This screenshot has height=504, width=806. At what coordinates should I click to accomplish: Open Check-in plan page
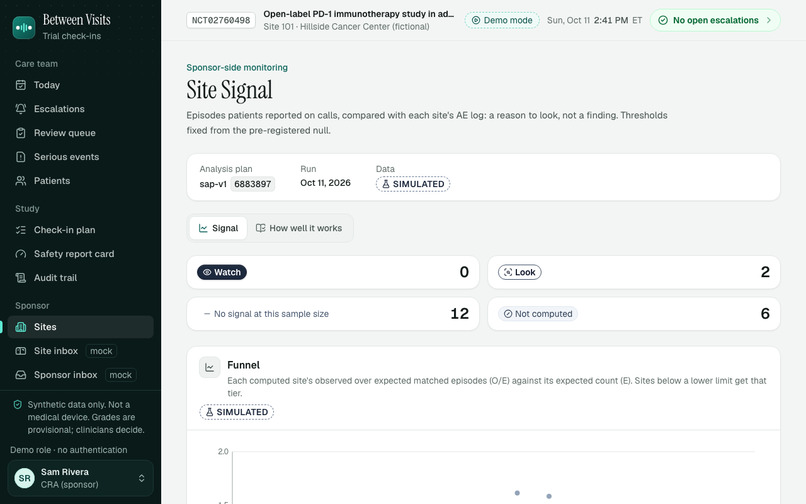coord(81,230)
